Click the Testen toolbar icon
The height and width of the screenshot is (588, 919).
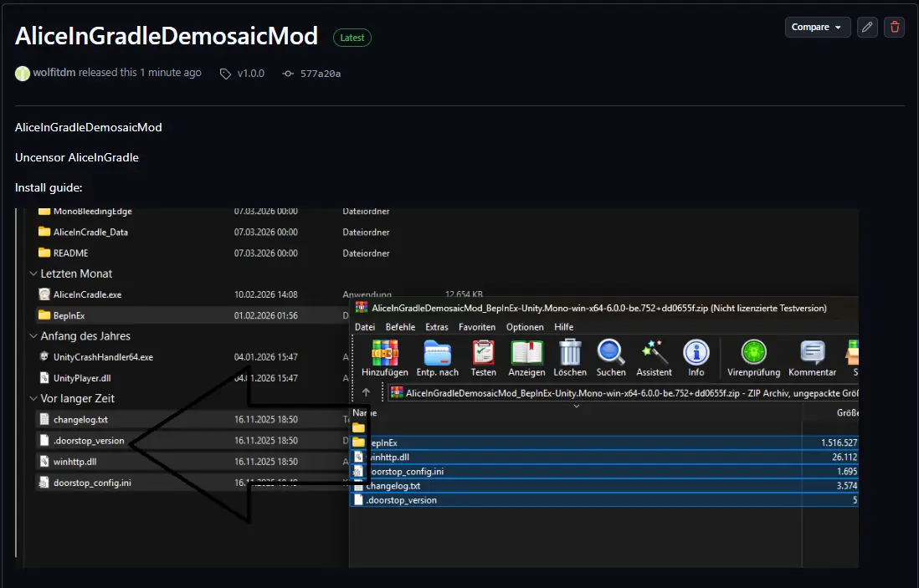pos(484,352)
